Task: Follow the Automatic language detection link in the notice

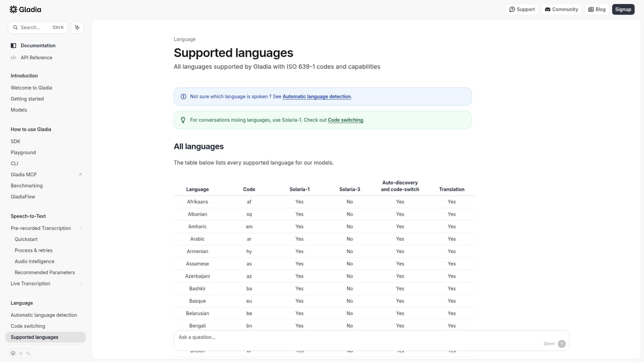Action: click(x=316, y=97)
